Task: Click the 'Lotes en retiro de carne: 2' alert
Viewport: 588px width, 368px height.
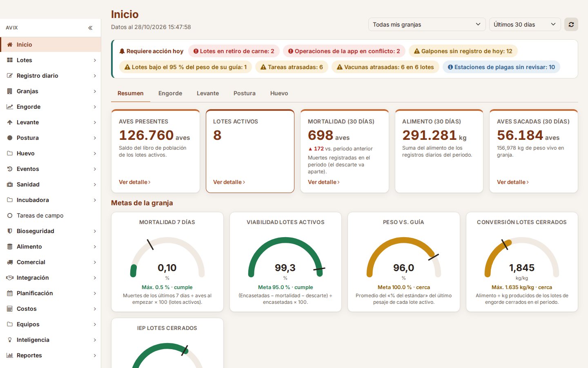Action: click(x=234, y=51)
